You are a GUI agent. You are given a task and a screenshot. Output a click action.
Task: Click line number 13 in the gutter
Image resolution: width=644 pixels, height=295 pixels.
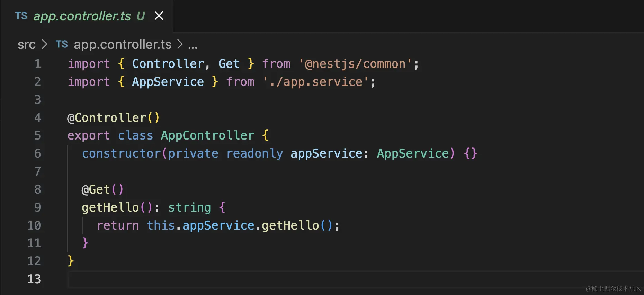tap(34, 279)
